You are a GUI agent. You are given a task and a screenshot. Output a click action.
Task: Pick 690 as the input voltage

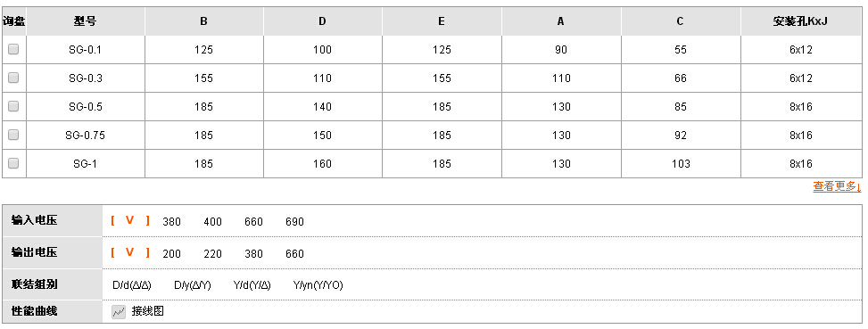294,222
